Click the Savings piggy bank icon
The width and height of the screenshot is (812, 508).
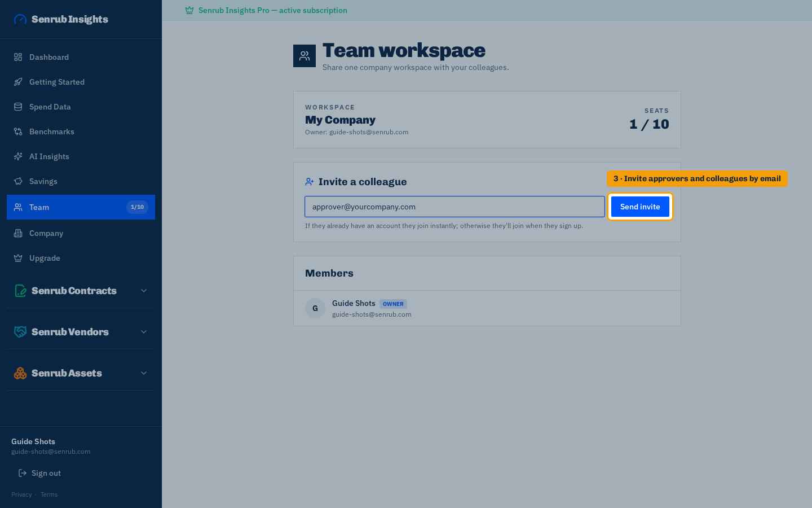[x=18, y=181]
